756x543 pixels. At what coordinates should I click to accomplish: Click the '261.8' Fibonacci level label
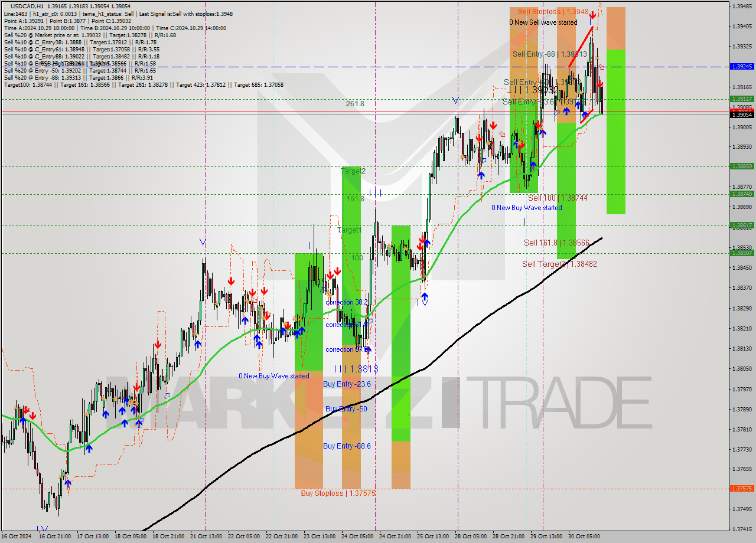click(355, 103)
